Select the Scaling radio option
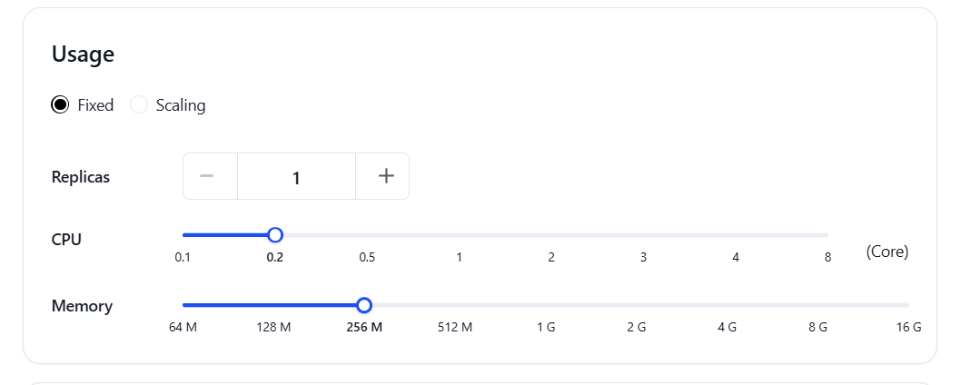 click(139, 105)
